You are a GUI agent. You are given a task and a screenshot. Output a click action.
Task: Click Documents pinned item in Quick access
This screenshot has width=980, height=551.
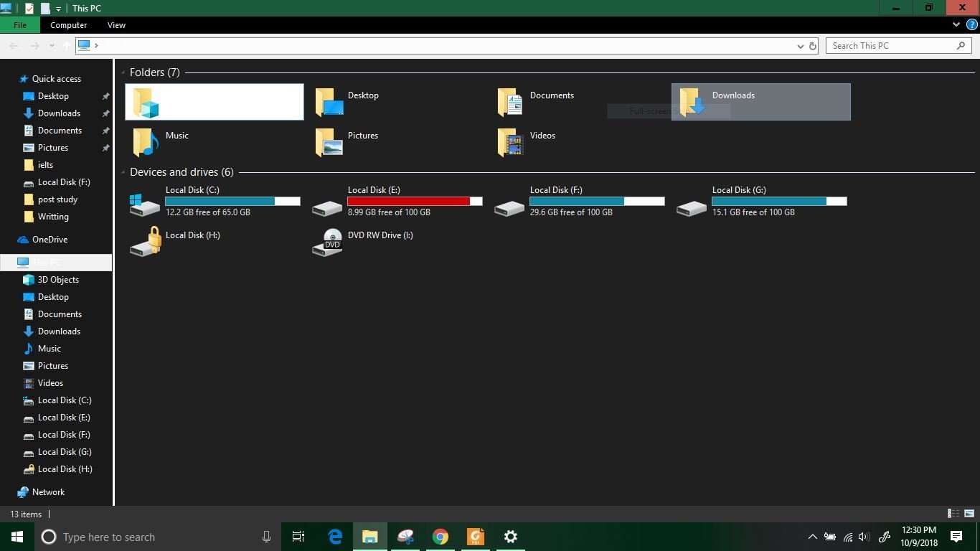[x=60, y=131]
